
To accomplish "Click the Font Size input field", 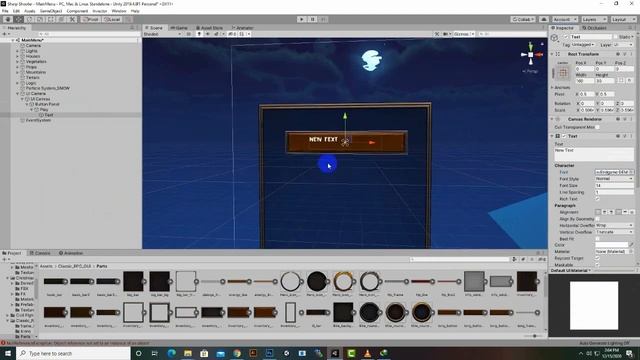I will coord(614,185).
